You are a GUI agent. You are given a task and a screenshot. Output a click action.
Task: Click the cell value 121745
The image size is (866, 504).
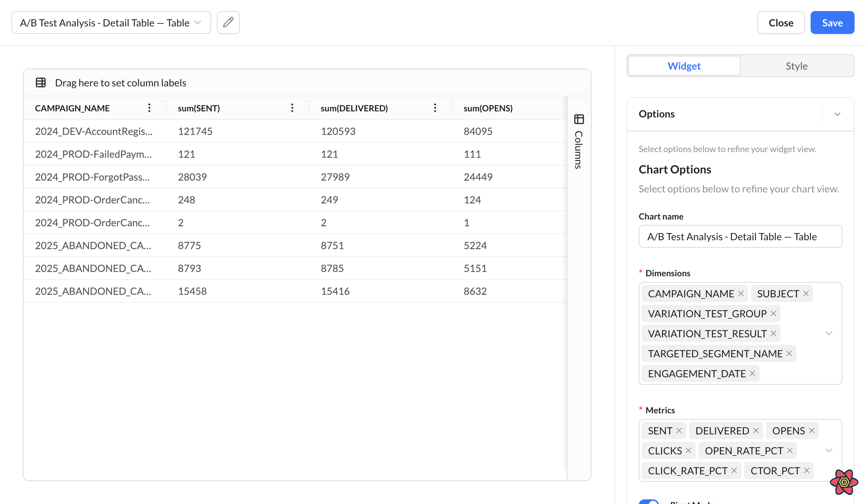195,131
